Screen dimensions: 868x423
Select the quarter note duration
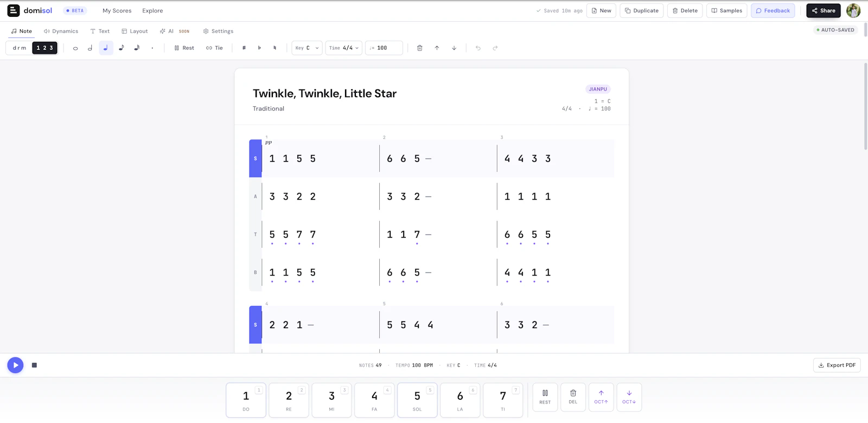(106, 48)
